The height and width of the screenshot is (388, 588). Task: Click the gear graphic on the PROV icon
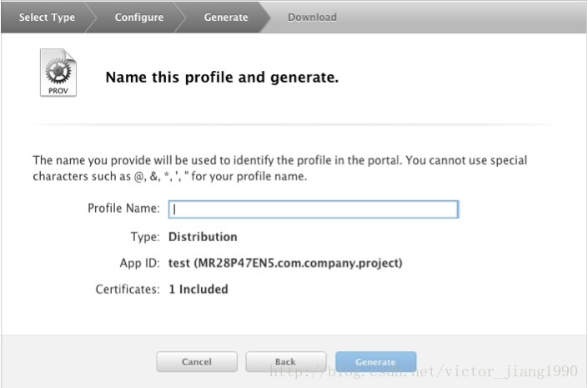coord(58,71)
